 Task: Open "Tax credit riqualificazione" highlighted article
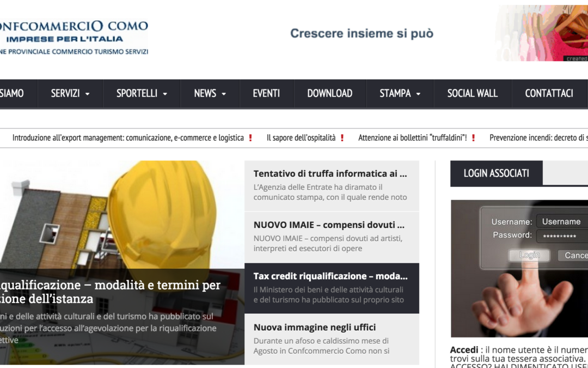point(330,276)
